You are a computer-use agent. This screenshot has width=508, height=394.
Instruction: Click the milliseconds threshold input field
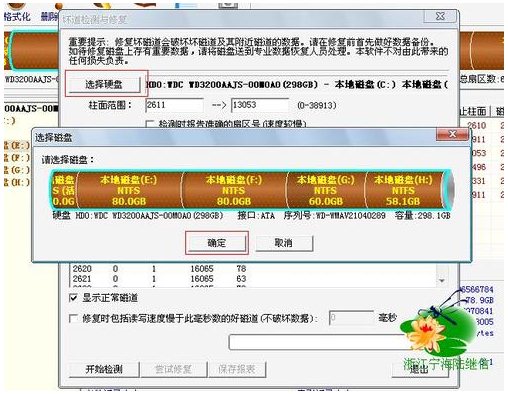click(351, 318)
